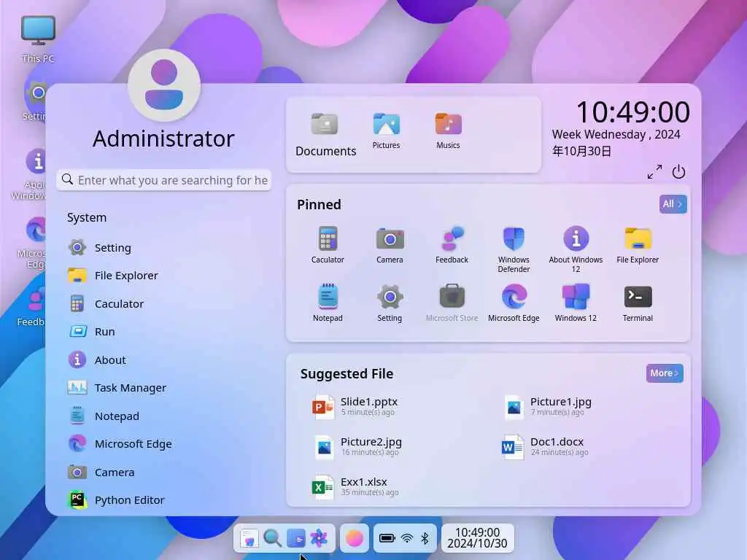Screen dimensions: 747x560
Task: Open Pictures folder shortcut
Action: [x=387, y=131]
